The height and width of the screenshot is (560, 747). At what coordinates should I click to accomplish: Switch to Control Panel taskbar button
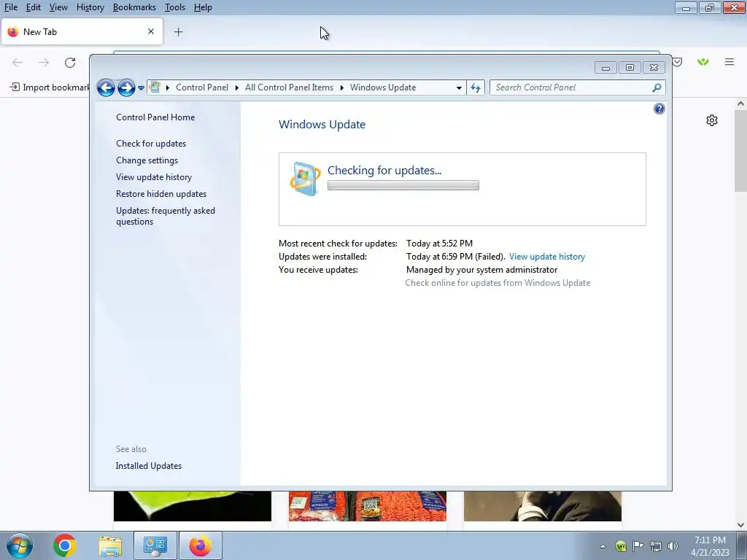[x=155, y=545]
